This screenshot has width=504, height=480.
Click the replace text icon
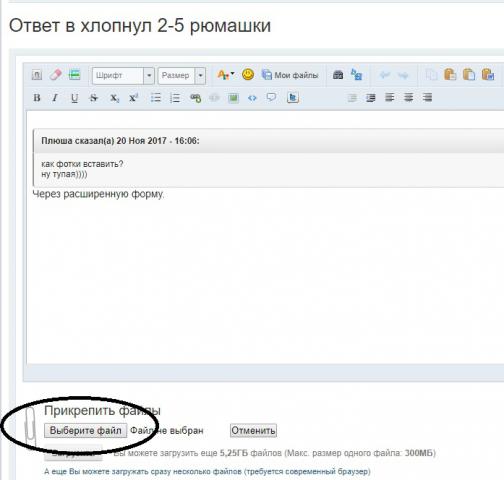tap(356, 75)
